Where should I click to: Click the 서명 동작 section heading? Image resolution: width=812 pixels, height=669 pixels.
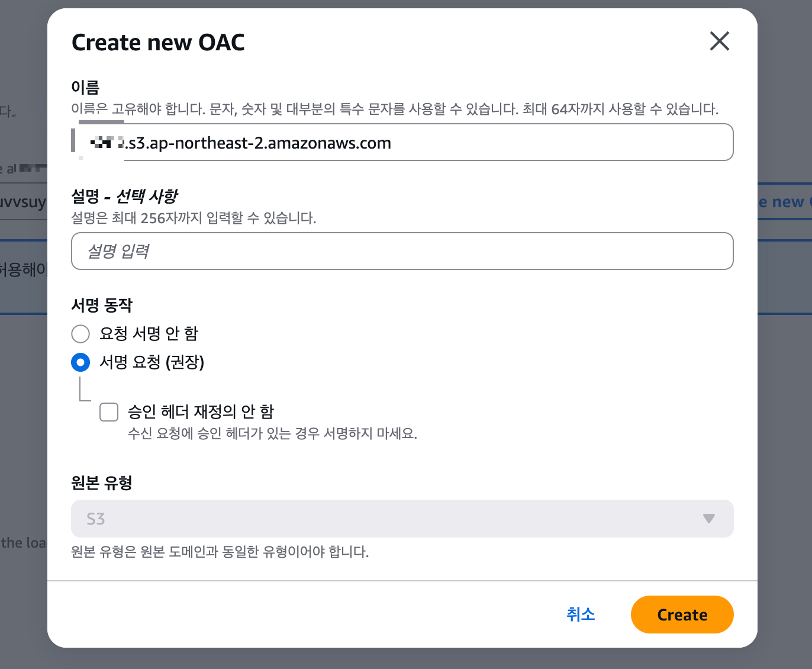pos(102,305)
